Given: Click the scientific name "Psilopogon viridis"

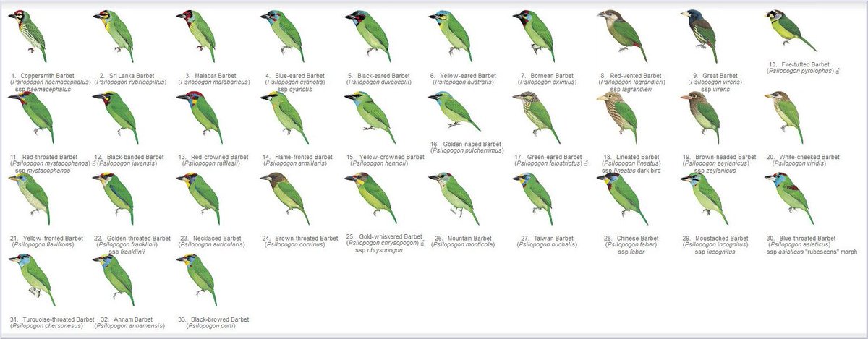Looking at the screenshot, I should [x=799, y=163].
